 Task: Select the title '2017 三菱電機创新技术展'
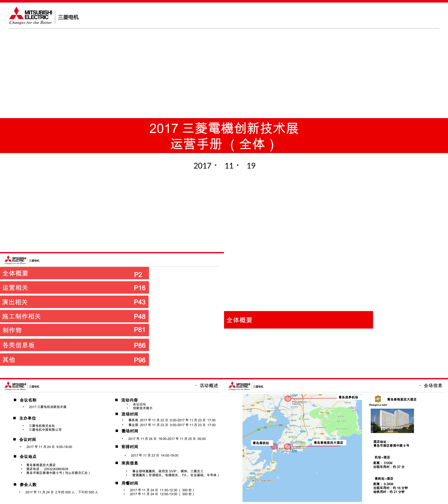pos(224,128)
